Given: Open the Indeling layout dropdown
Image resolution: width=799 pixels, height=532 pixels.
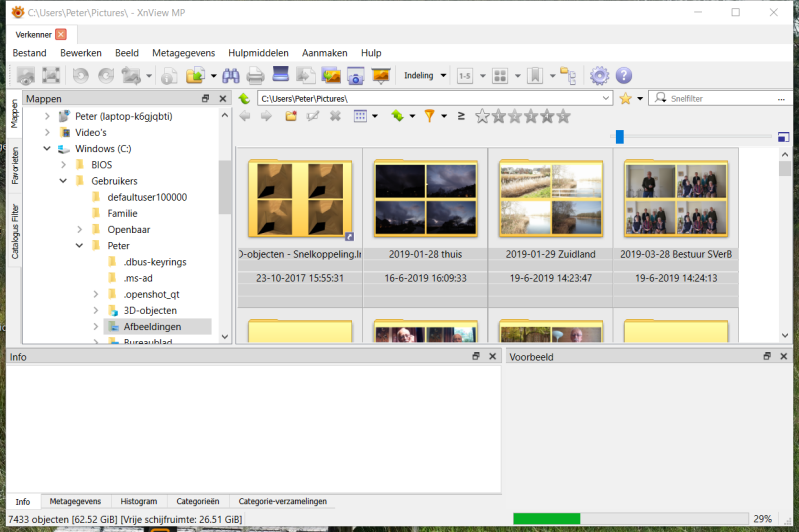Looking at the screenshot, I should (425, 76).
